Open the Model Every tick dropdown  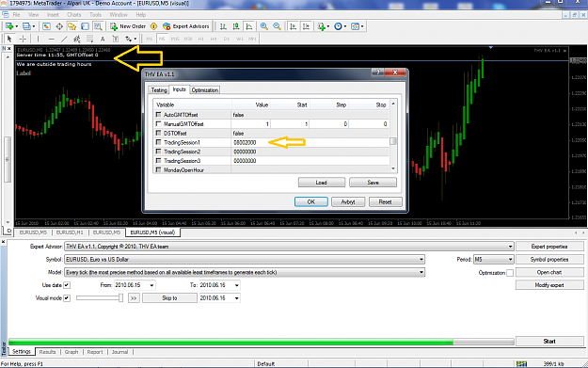pos(421,272)
